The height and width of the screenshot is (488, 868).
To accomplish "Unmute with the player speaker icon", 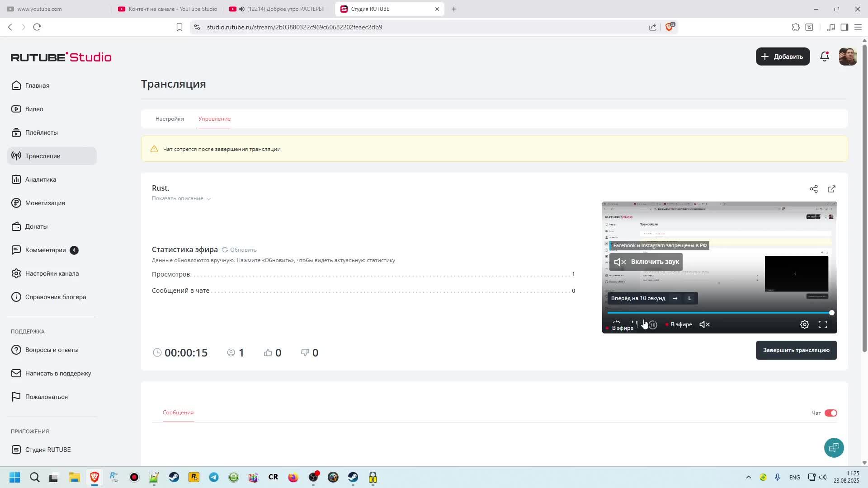I will [x=704, y=324].
